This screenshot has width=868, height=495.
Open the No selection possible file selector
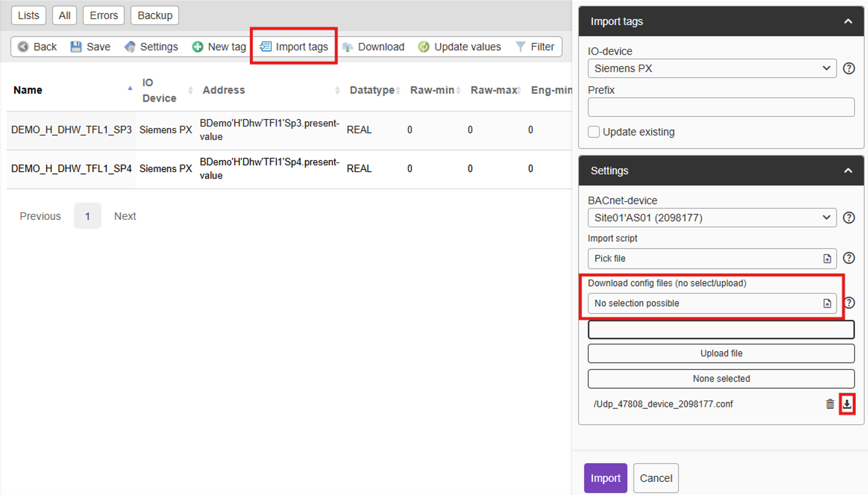pos(712,303)
